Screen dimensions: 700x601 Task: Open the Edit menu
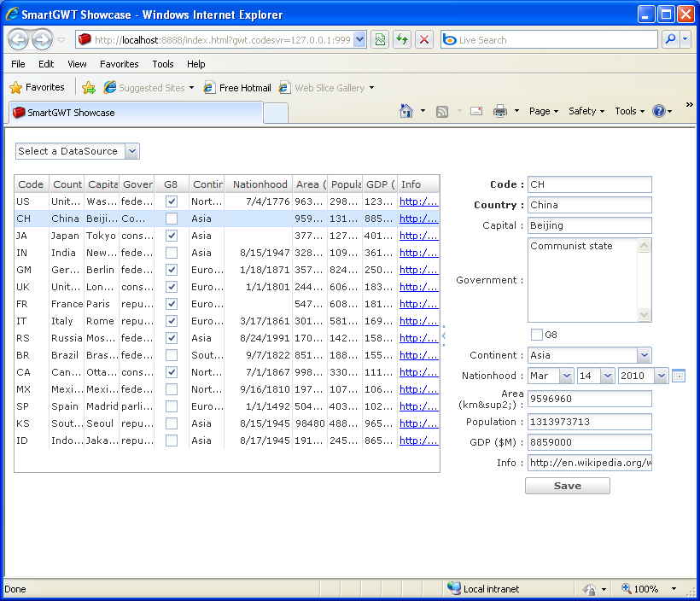46,64
